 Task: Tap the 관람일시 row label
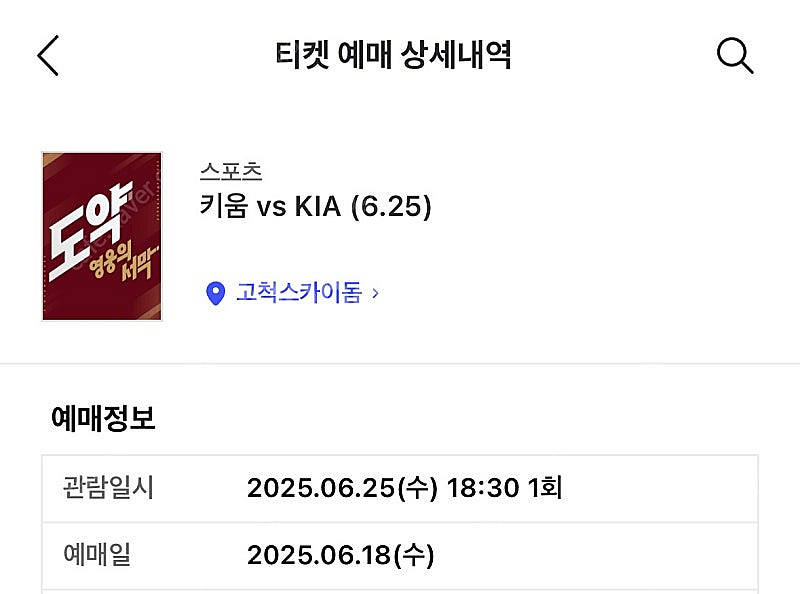pos(108,488)
